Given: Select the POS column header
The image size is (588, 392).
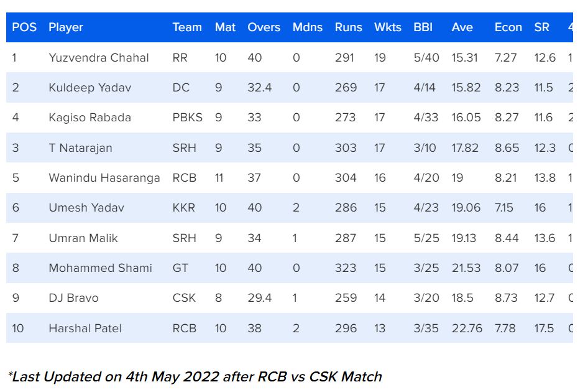Looking at the screenshot, I should 24,27.
